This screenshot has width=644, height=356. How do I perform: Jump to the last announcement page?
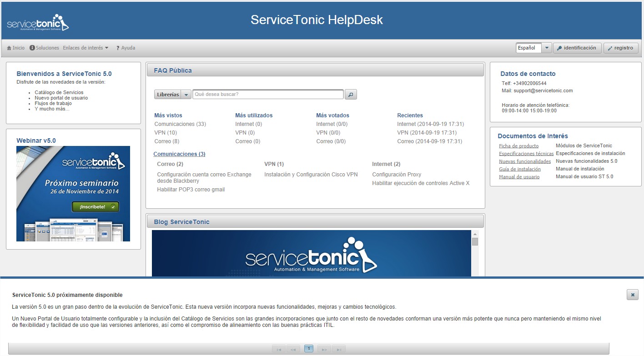(x=338, y=349)
